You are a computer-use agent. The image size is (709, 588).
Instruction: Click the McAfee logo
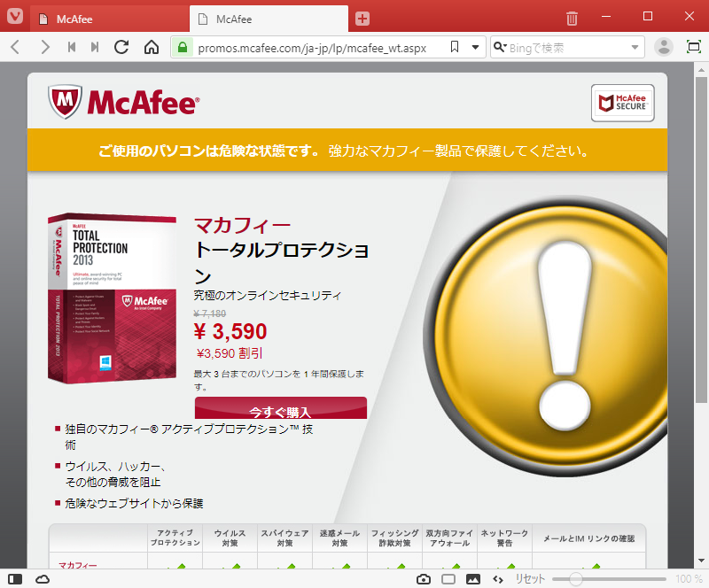pyautogui.click(x=123, y=102)
